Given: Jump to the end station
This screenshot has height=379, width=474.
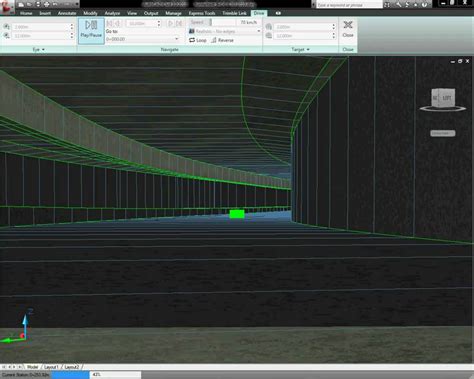Looking at the screenshot, I should pyautogui.click(x=179, y=23).
